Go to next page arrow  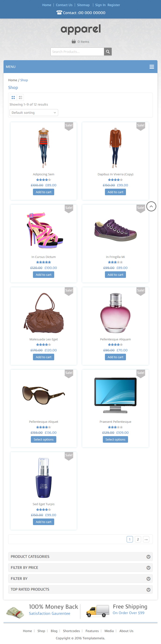(x=146, y=539)
